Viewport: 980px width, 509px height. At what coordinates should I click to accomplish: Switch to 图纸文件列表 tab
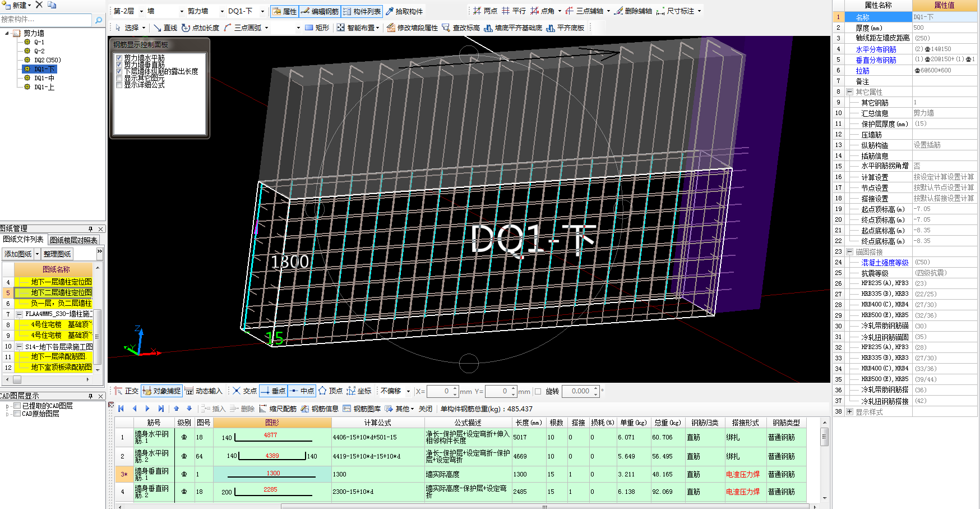pyautogui.click(x=24, y=239)
